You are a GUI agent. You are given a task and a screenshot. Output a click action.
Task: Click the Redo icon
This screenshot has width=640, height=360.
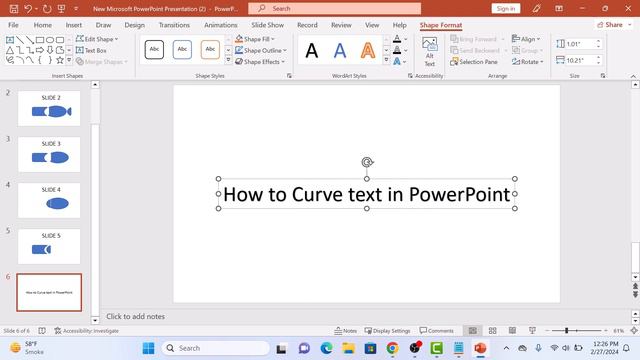pos(47,9)
